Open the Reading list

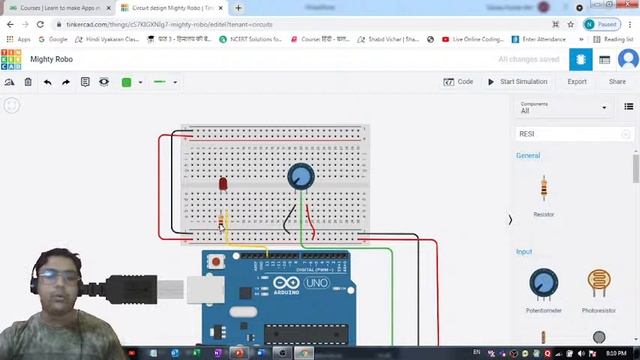pyautogui.click(x=613, y=39)
